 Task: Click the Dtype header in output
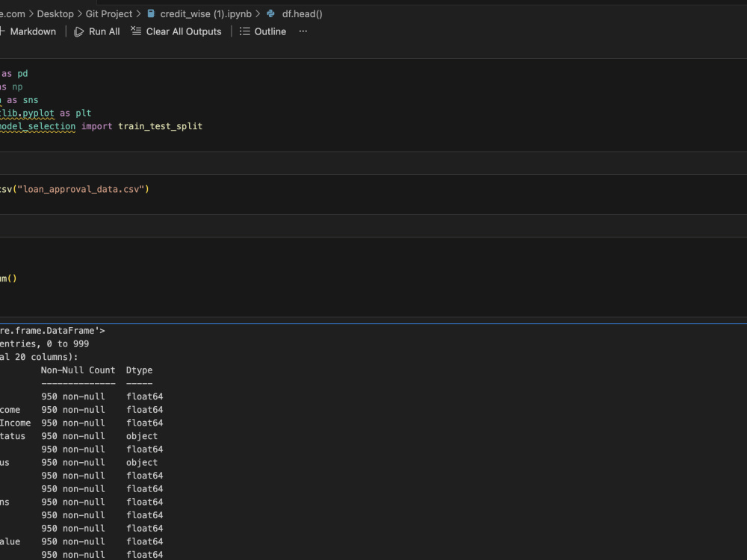coord(139,370)
